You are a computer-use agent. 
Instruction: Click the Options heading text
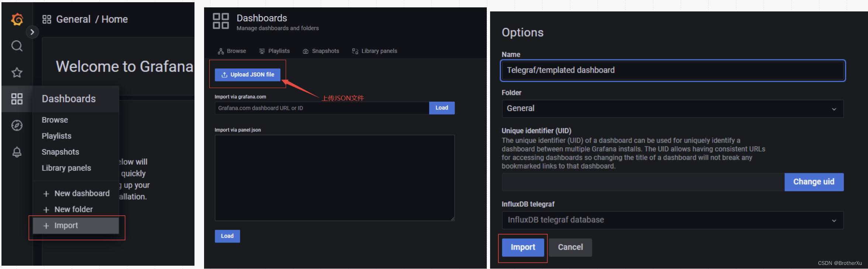pos(523,32)
